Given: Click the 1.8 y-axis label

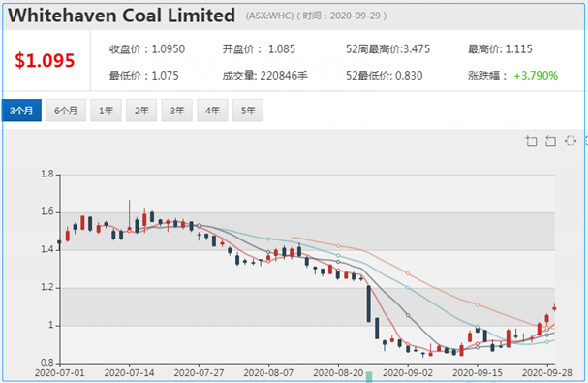Looking at the screenshot, I should (x=47, y=174).
